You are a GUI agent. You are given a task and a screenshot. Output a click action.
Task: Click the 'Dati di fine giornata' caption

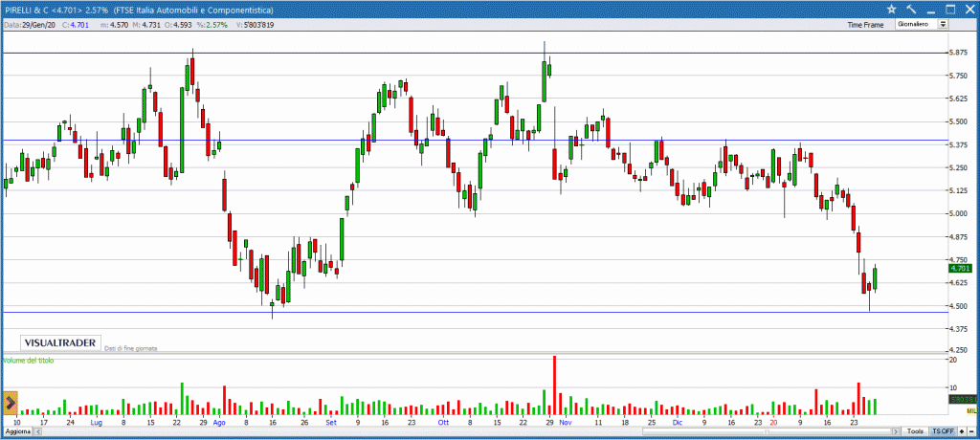tap(130, 347)
